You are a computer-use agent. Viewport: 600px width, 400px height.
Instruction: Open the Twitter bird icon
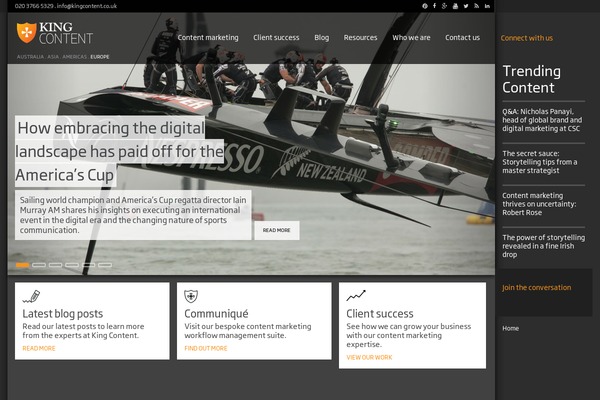point(466,6)
